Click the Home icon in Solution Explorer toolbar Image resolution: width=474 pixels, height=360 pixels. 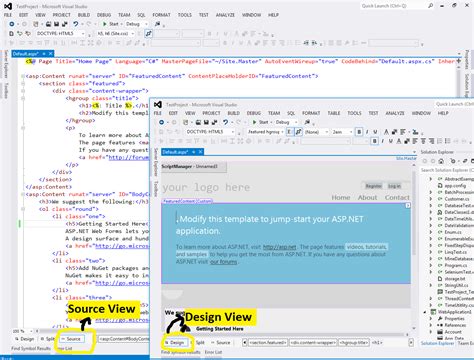(441, 161)
